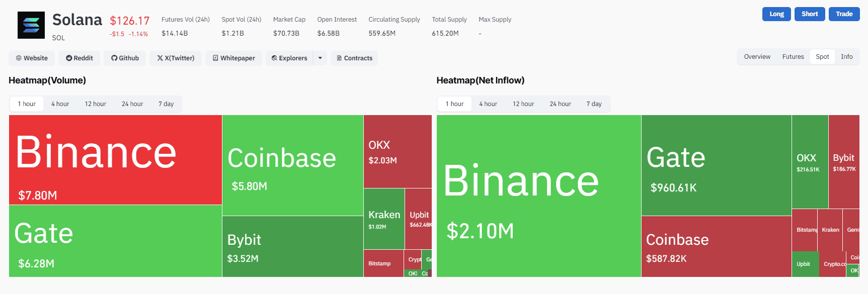This screenshot has height=294, width=868.
Task: Click the red Binance volume heatmap tile
Action: point(115,160)
